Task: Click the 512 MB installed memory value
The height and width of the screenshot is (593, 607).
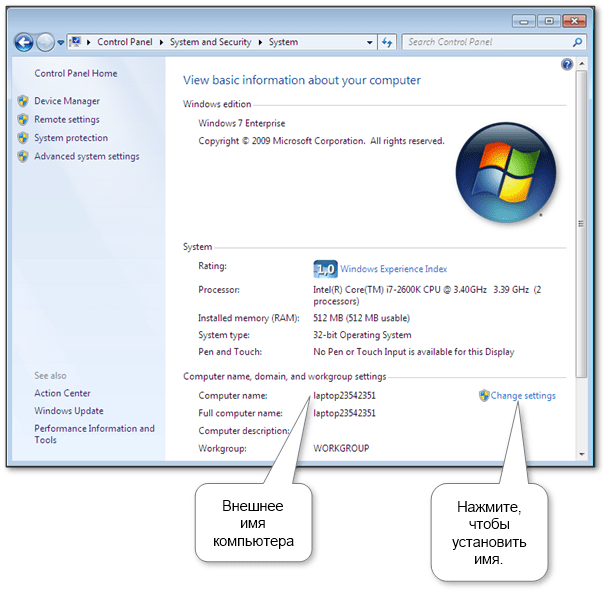Action: pyautogui.click(x=361, y=318)
